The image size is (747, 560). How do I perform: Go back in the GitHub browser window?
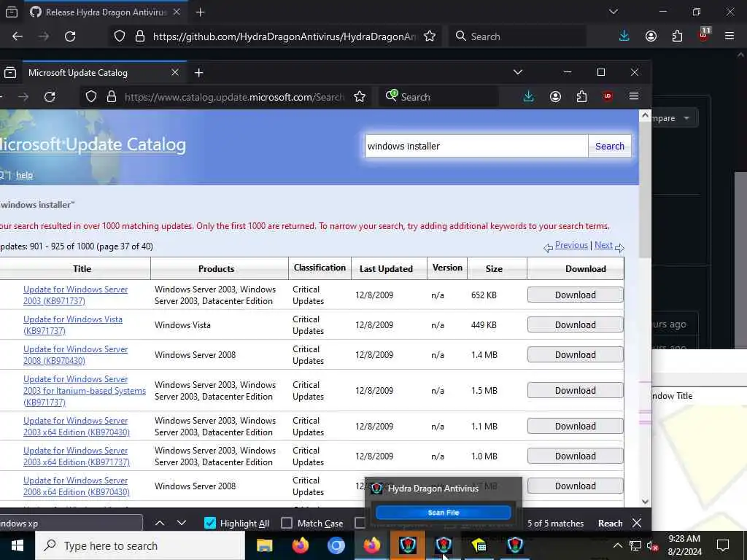point(18,36)
